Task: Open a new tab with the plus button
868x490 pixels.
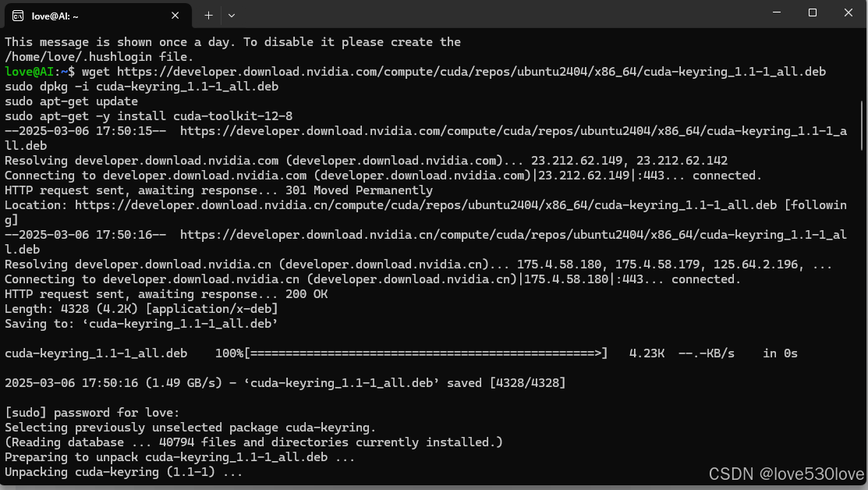Action: point(208,16)
